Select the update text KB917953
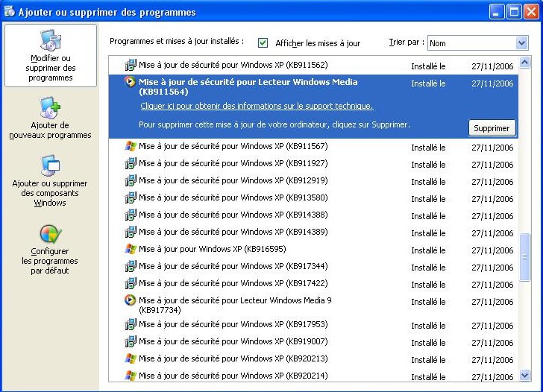The height and width of the screenshot is (392, 543). (x=233, y=324)
